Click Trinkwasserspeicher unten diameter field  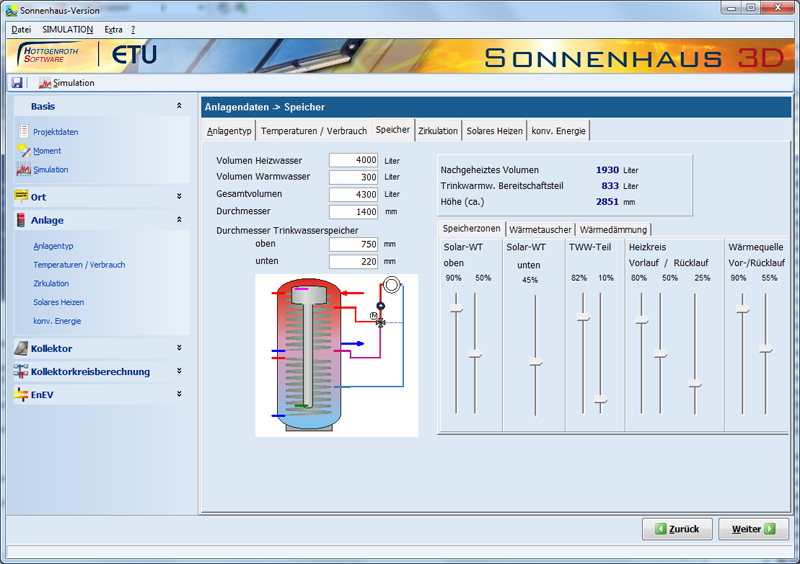point(353,261)
